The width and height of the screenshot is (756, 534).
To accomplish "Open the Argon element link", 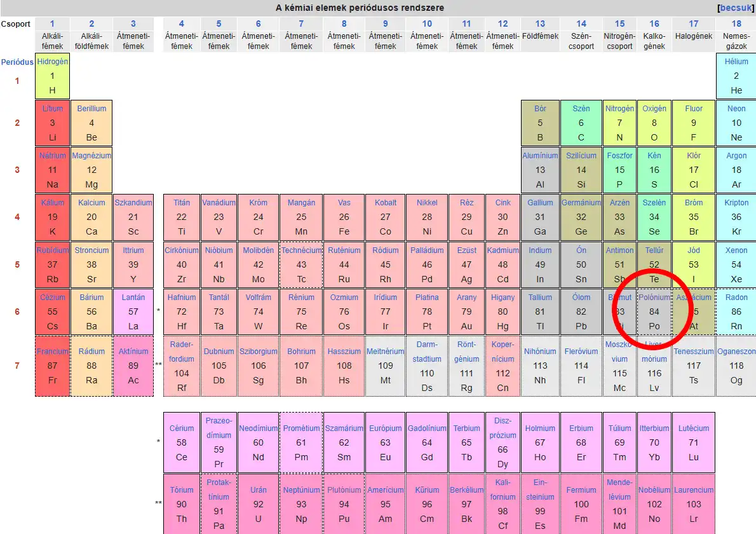I will [x=736, y=155].
